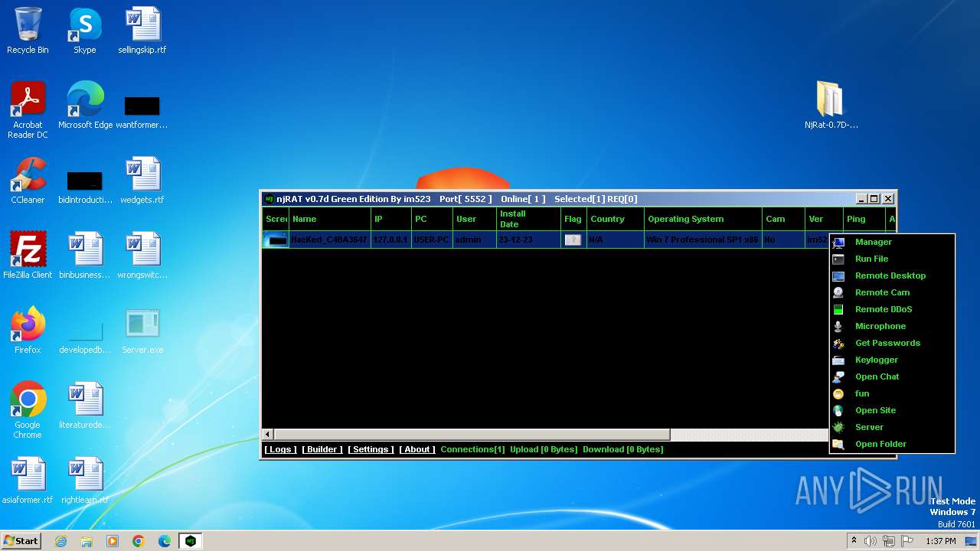Select the rightlearn.rtf document
Screen dimensions: 980x551
85,481
